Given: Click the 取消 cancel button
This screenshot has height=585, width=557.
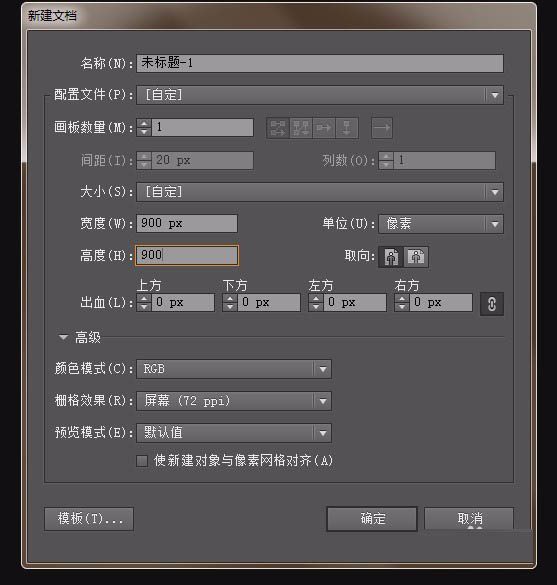Looking at the screenshot, I should [469, 519].
